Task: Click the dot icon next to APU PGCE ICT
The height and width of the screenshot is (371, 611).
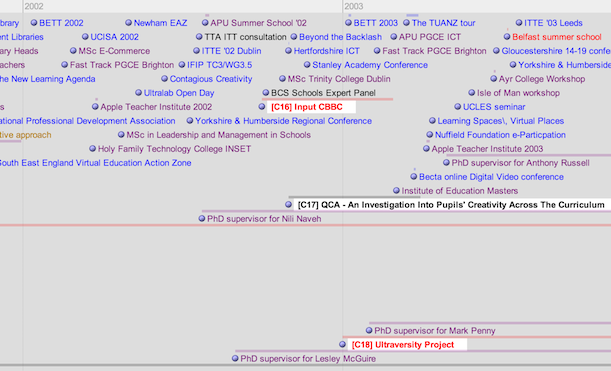Action: 394,37
